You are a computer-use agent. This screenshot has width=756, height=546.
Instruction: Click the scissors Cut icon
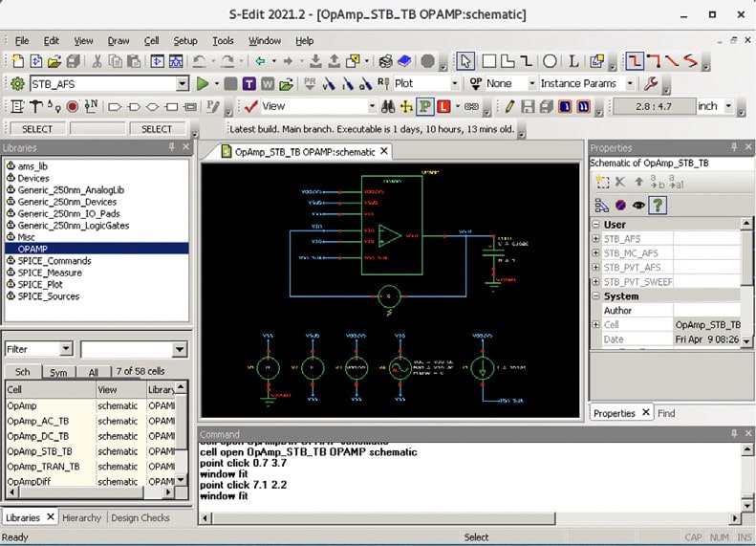(97, 61)
